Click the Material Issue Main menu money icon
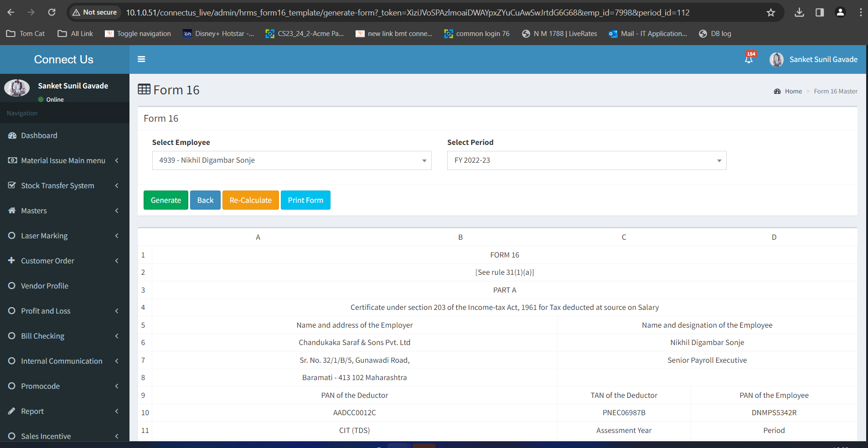The image size is (868, 448). (12, 160)
